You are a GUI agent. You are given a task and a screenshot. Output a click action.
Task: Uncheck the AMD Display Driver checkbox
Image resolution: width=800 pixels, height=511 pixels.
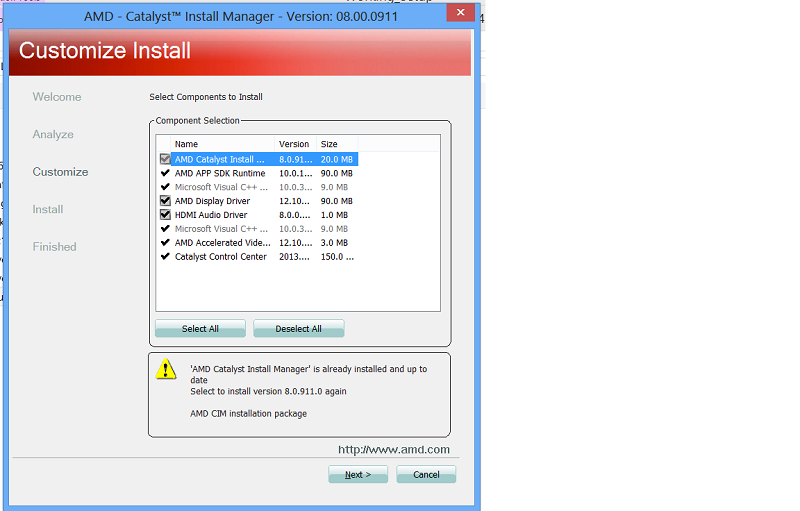pos(165,201)
